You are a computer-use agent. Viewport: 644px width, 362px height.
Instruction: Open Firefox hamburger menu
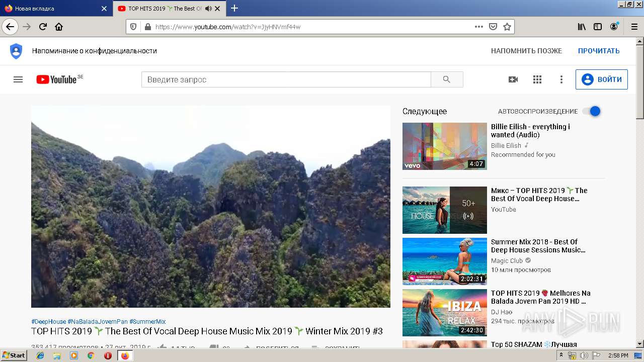(634, 27)
